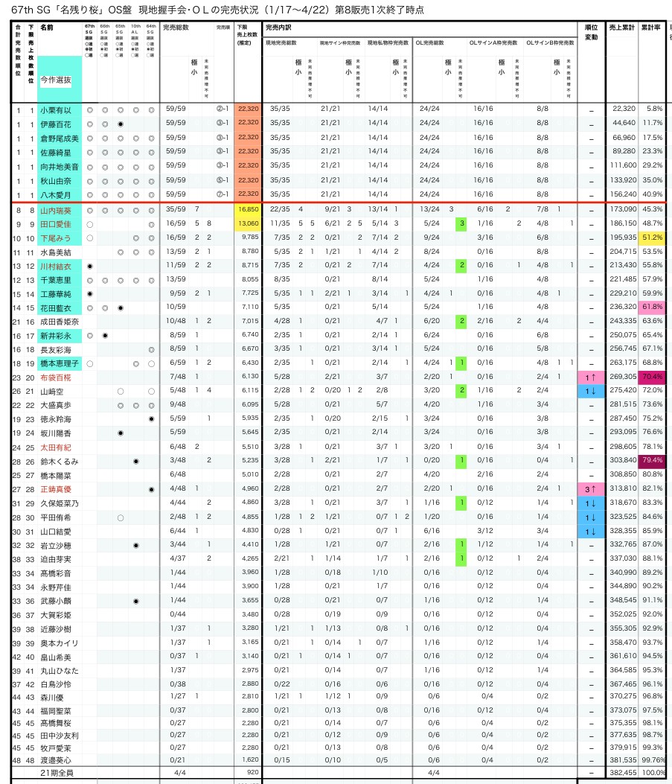Screen dimensions: 672x784
Task: Click the name 渡邊葵心 in the name column
Action: (56, 761)
